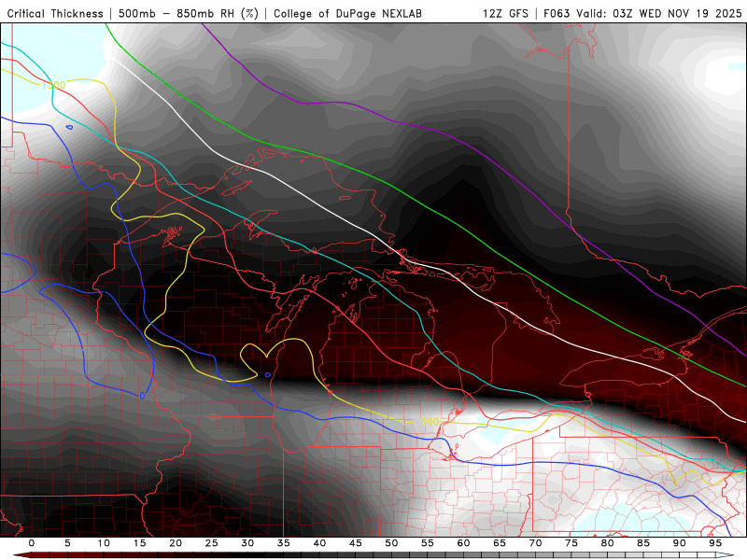This screenshot has height=560, width=747.
Task: Click the "25" tick label on the color bar
Action: point(212,543)
